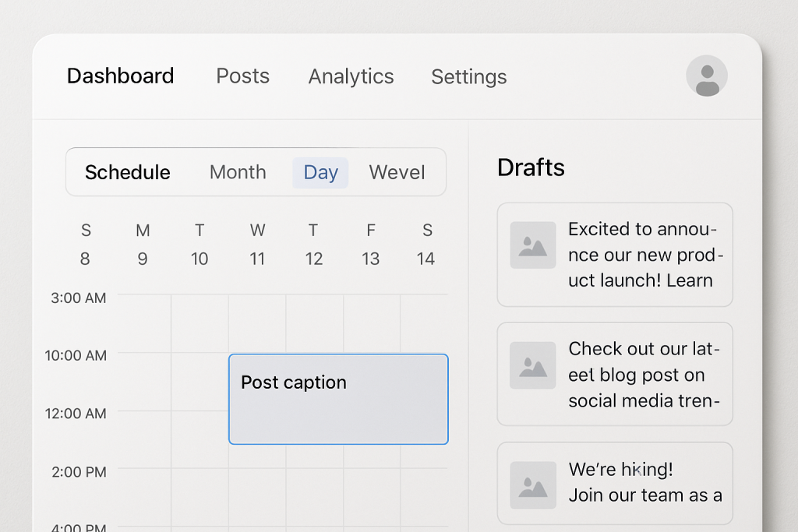This screenshot has width=798, height=532.
Task: Click the Drafts heading
Action: pos(531,167)
